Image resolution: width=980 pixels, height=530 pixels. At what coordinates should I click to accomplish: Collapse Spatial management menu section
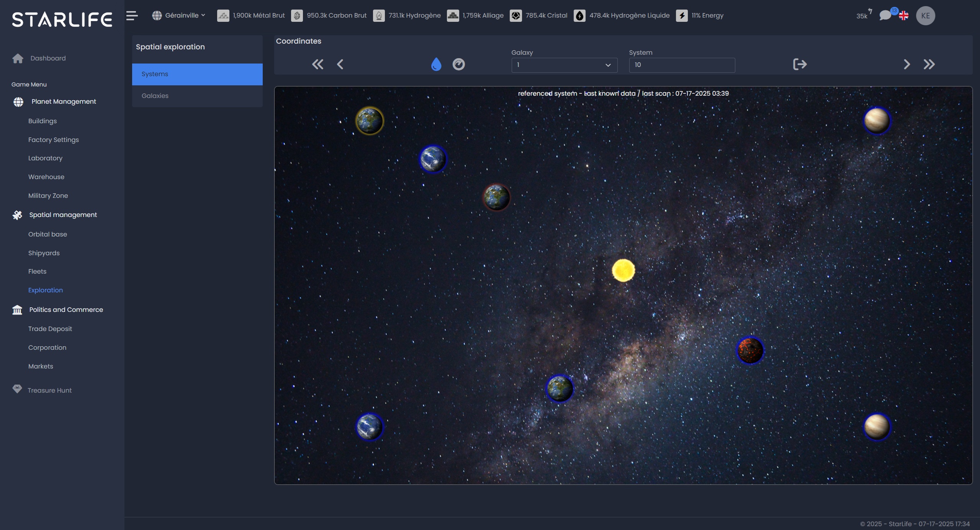[63, 215]
